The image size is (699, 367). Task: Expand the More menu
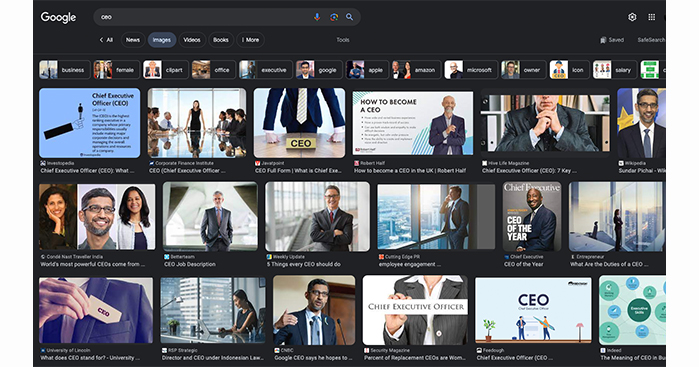point(251,40)
